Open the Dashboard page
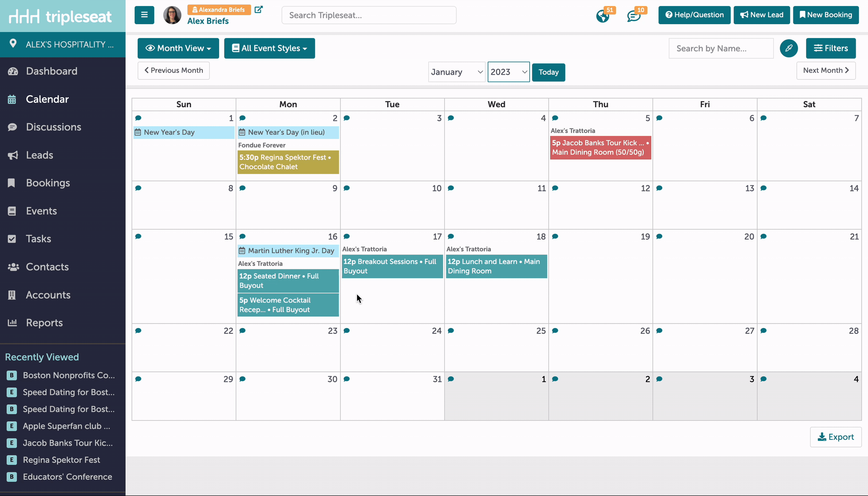The height and width of the screenshot is (496, 868). pyautogui.click(x=52, y=71)
